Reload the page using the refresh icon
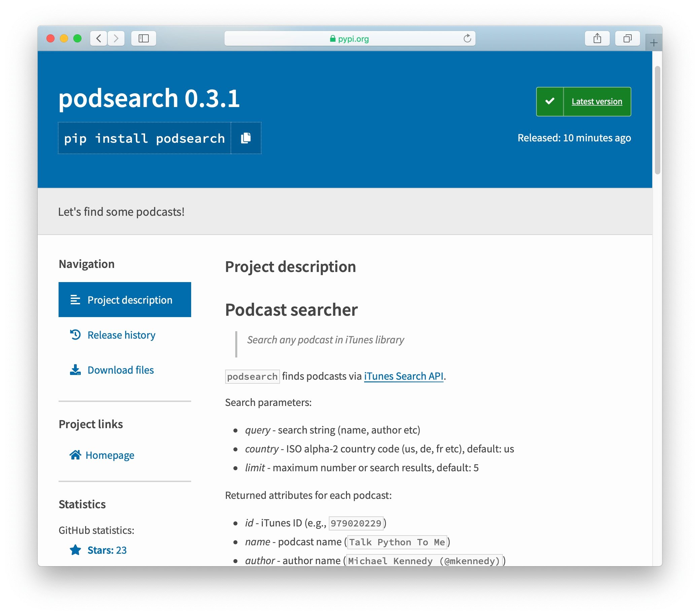This screenshot has width=700, height=616. [x=467, y=38]
